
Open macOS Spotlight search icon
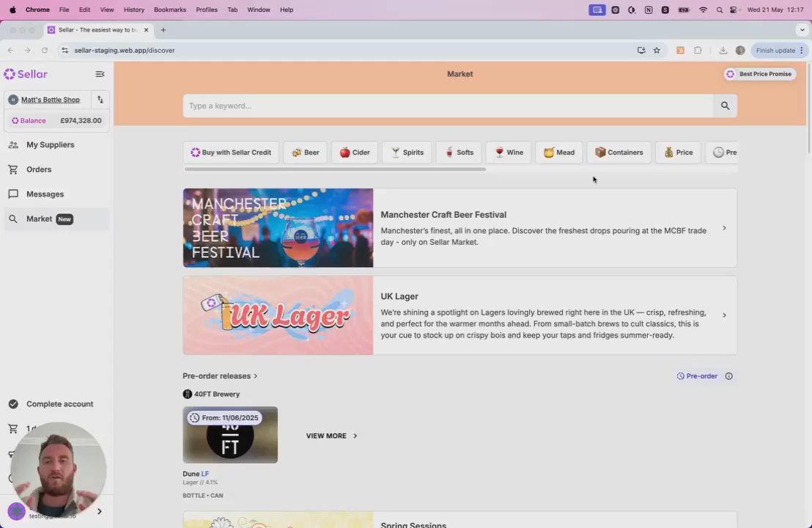coord(720,10)
